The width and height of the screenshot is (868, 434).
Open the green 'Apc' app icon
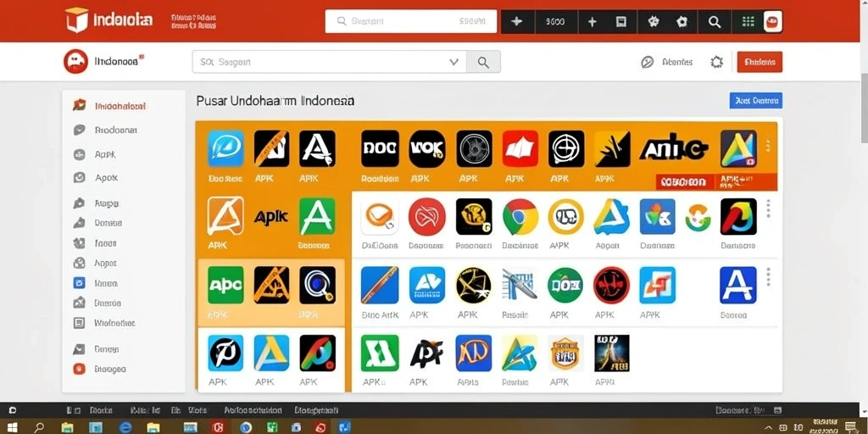coord(225,285)
